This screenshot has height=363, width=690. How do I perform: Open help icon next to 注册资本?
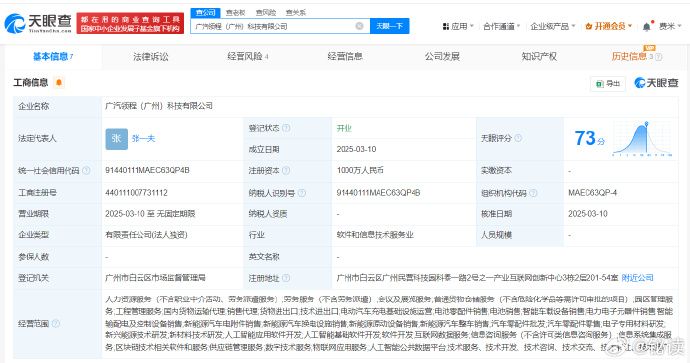point(286,170)
